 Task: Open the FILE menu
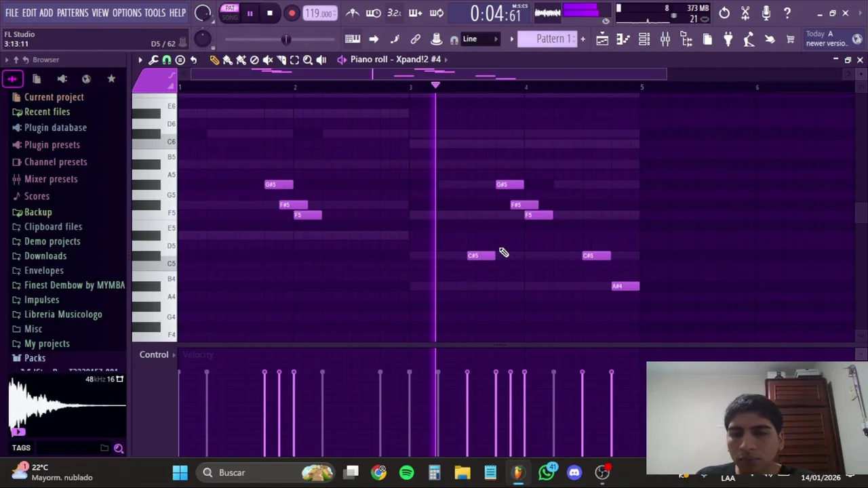(x=12, y=13)
